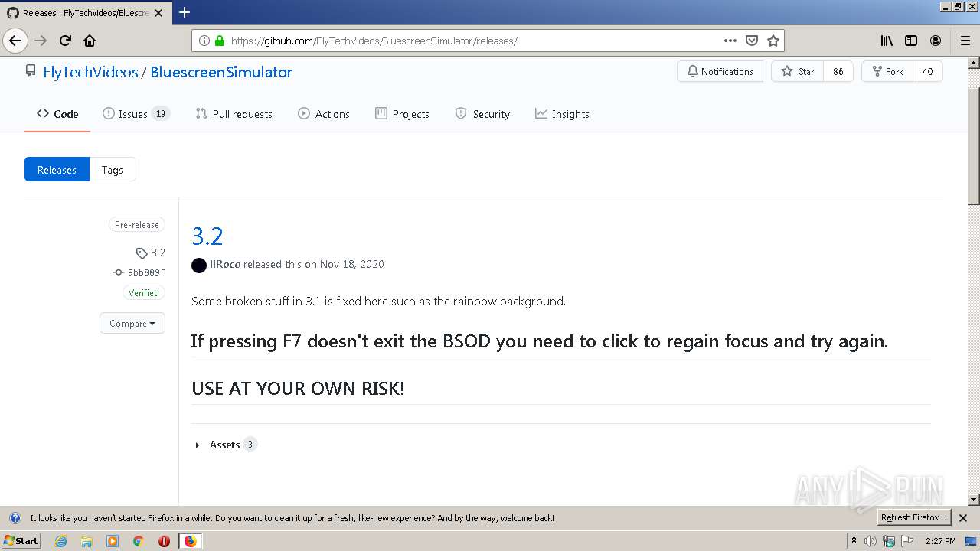Viewport: 980px width, 551px height.
Task: View site information icon in address bar
Action: (x=204, y=41)
